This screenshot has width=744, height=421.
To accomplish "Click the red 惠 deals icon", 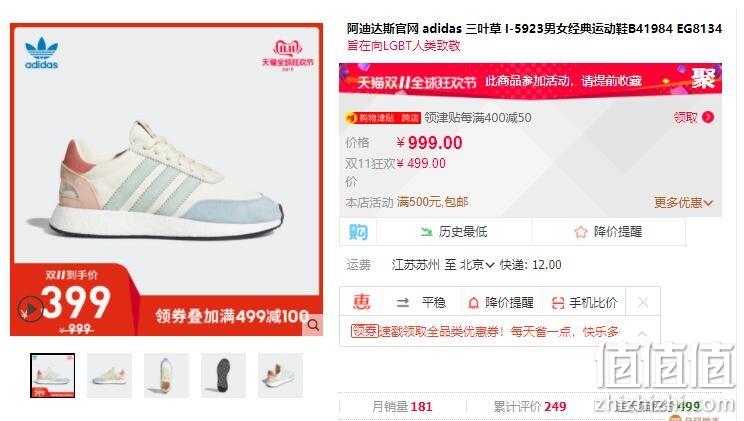I will click(x=361, y=302).
